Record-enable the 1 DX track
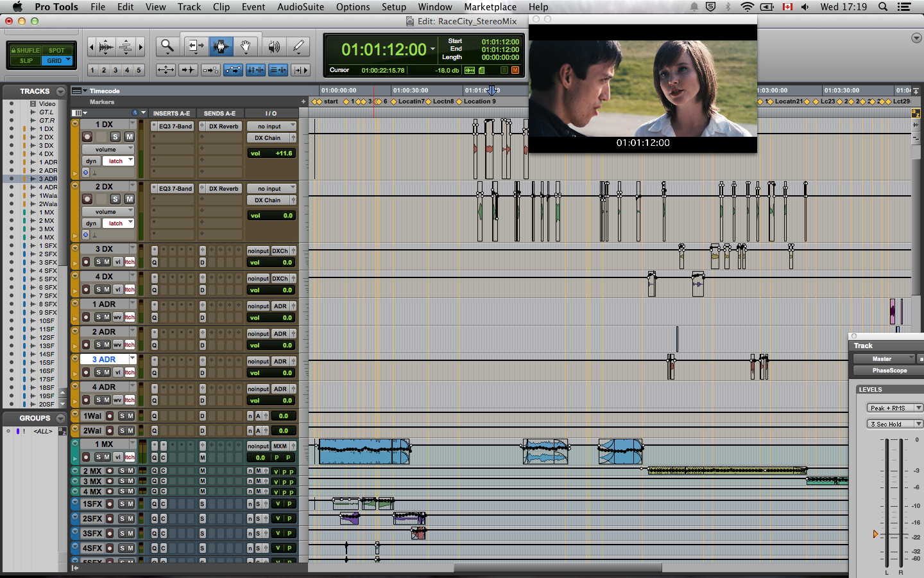This screenshot has width=924, height=578. [x=87, y=137]
